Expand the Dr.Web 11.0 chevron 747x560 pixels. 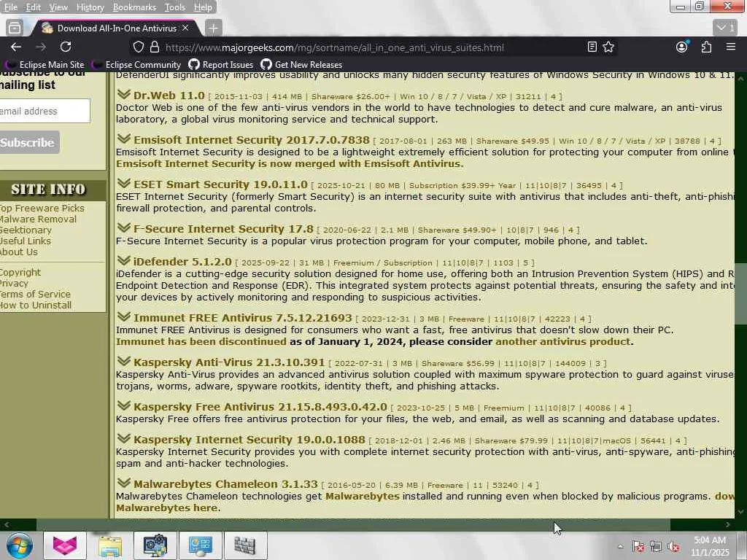[124, 94]
